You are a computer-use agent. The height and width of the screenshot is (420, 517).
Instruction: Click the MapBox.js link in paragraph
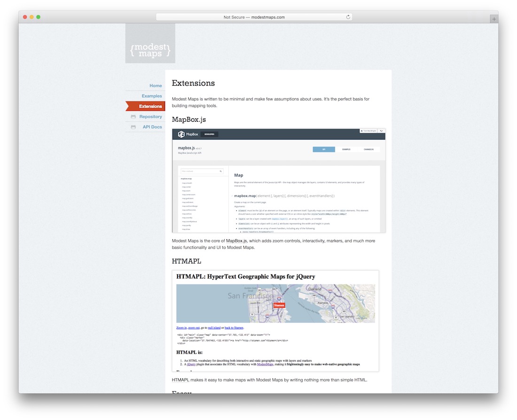coord(236,241)
